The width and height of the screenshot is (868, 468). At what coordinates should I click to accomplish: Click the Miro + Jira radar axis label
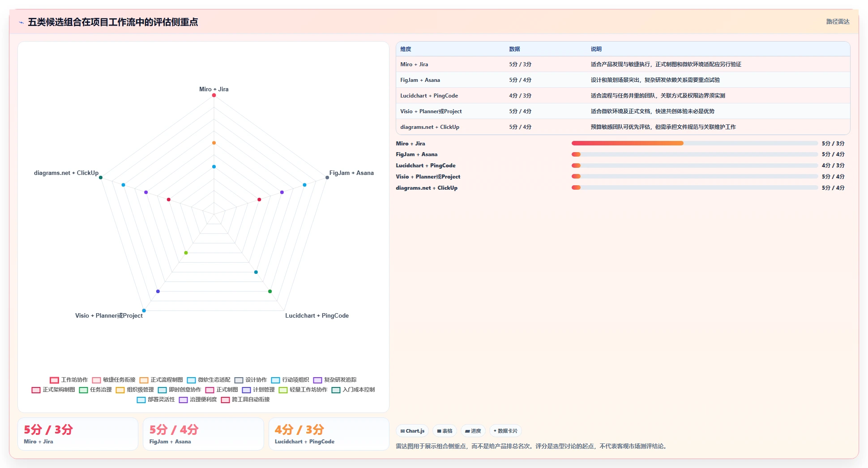click(214, 89)
